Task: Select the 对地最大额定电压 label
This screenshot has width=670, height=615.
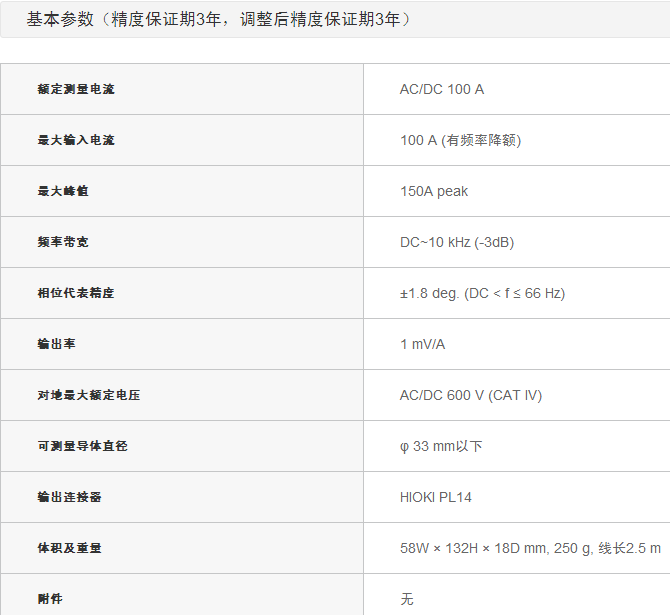Action: 89,395
